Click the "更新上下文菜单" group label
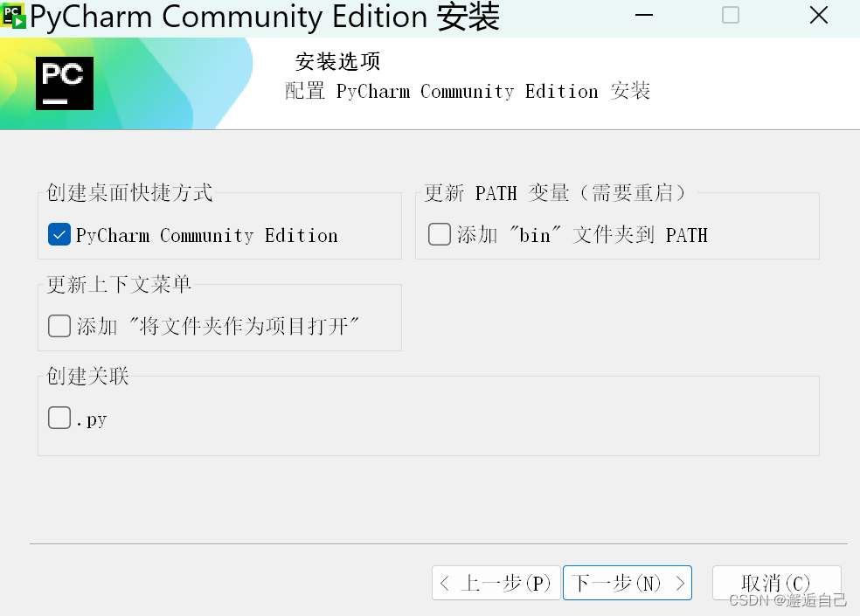 [x=119, y=284]
